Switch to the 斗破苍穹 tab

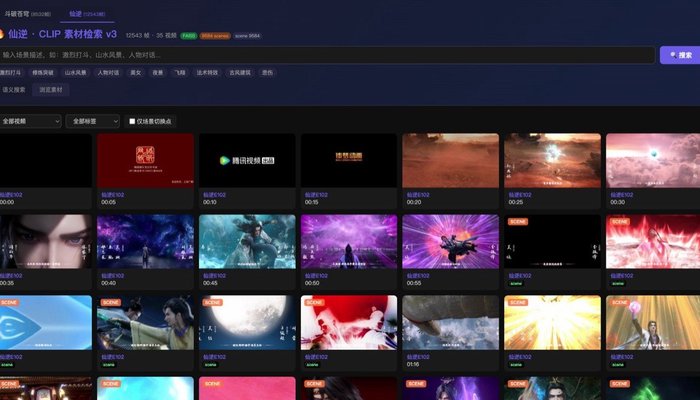pos(27,14)
